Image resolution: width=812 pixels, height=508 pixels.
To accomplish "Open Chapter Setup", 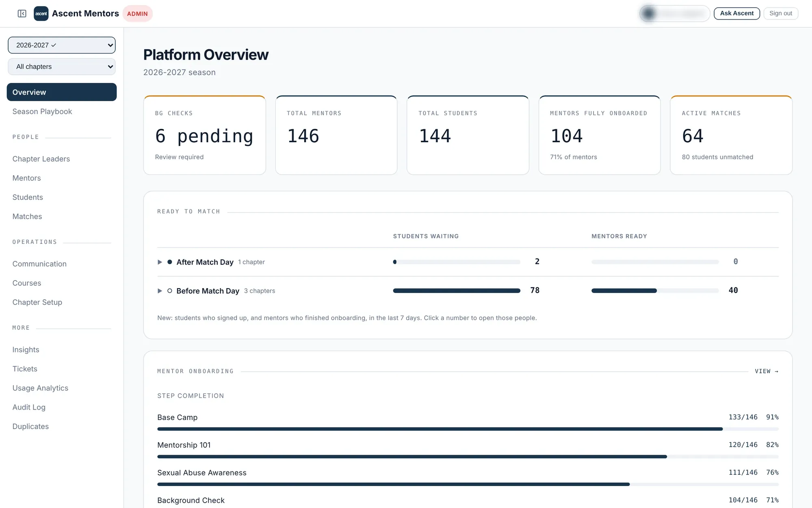I will coord(37,302).
